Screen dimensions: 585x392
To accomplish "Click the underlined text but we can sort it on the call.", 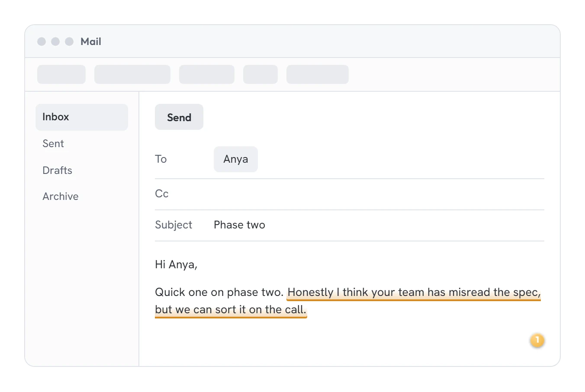I will [231, 310].
